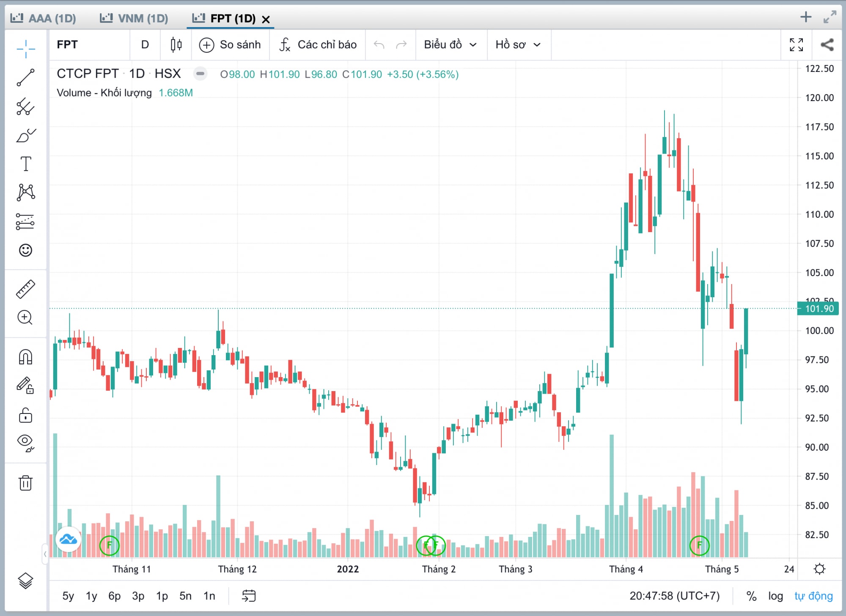This screenshot has height=616, width=846.
Task: Click the expand panel arrows icon
Action: 830,17
